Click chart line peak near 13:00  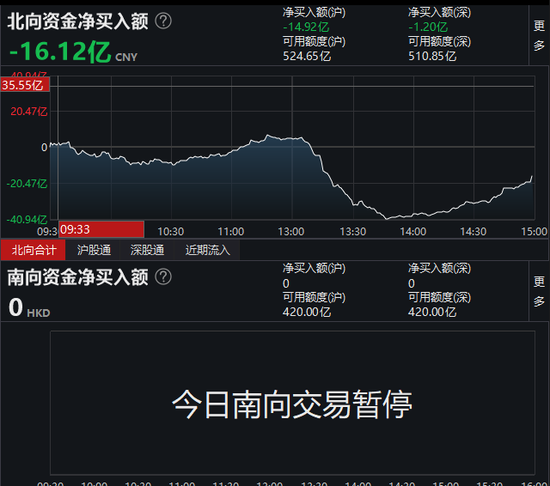pos(268,135)
